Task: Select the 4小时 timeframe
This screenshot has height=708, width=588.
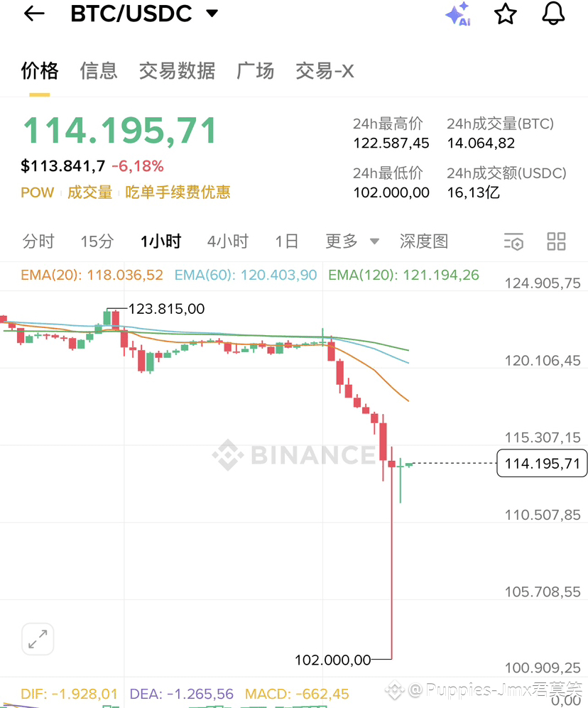Action: [x=228, y=241]
